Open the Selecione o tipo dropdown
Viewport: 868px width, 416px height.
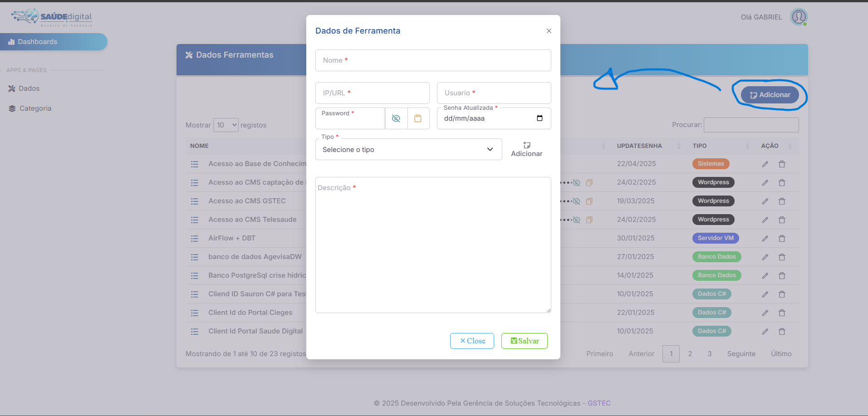coord(408,149)
